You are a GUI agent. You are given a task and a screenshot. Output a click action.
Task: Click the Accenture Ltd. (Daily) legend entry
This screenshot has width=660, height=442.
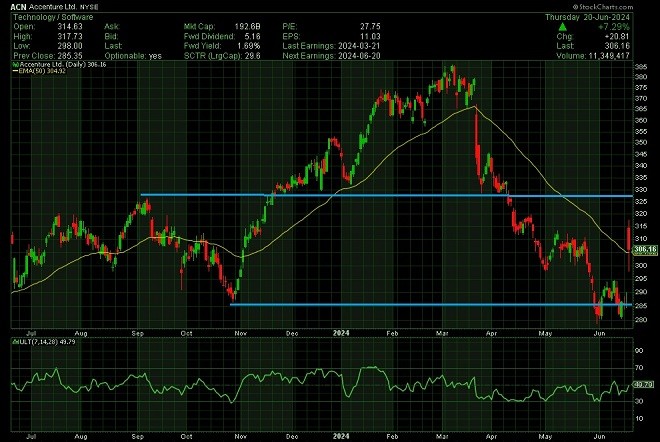tap(59, 64)
